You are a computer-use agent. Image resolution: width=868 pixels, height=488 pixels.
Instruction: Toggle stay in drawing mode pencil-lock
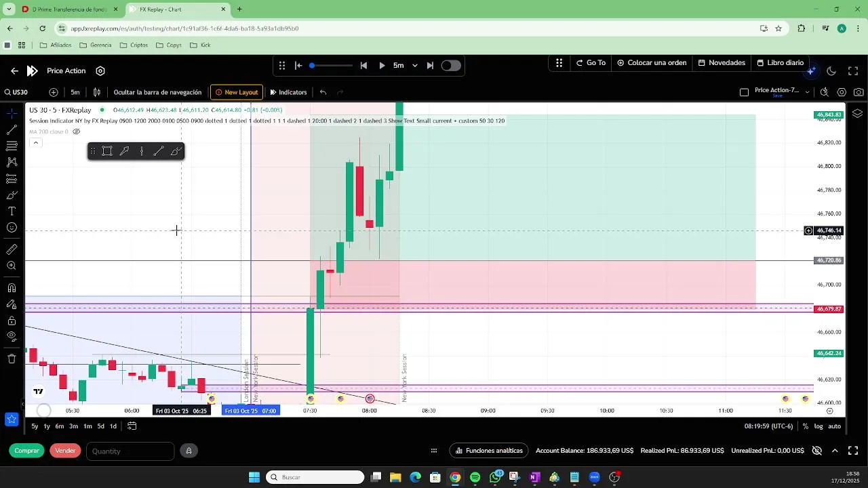[12, 304]
